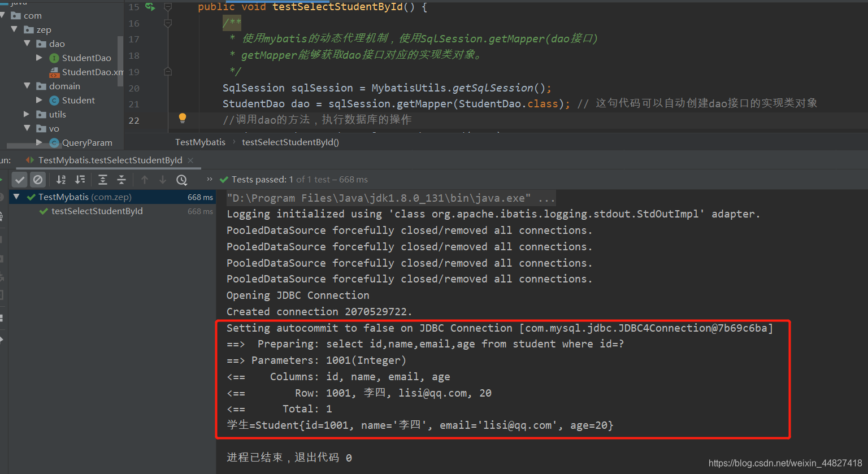Click the '//调用dao的方法' comment on line 22
This screenshot has height=474, width=868.
[317, 119]
